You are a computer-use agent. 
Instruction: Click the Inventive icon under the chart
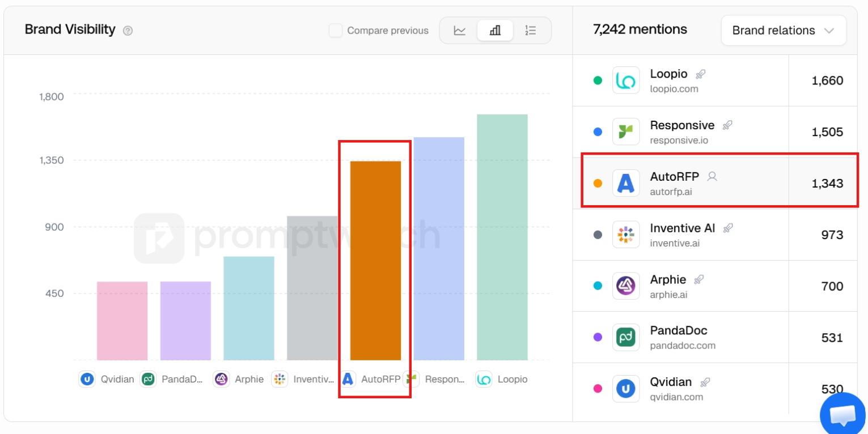pyautogui.click(x=280, y=379)
